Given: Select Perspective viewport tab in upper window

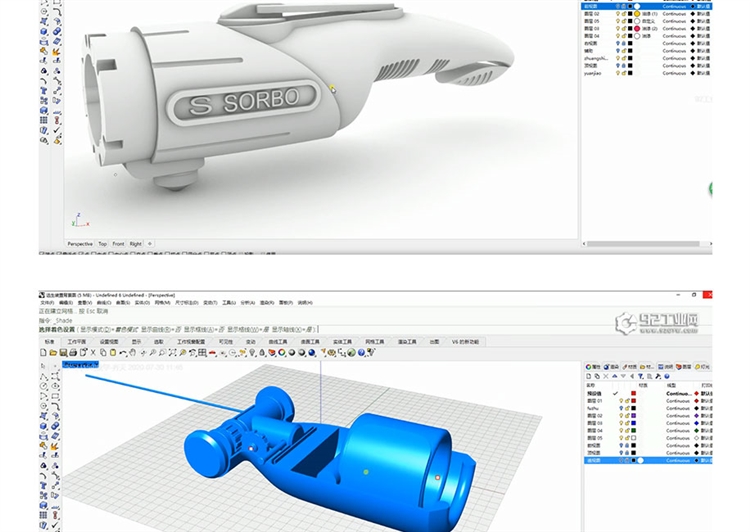Looking at the screenshot, I should tap(80, 244).
